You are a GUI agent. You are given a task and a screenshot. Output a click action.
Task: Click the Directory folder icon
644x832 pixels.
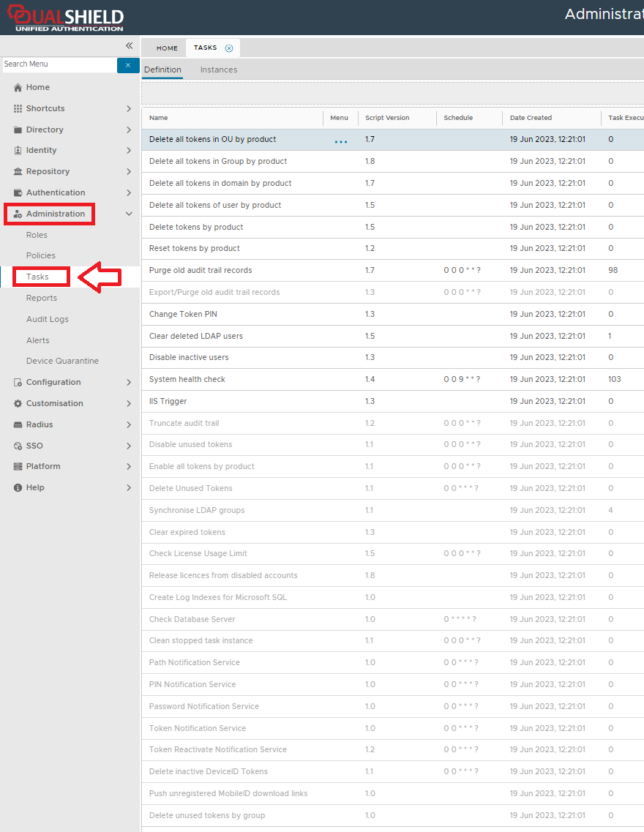pos(18,130)
